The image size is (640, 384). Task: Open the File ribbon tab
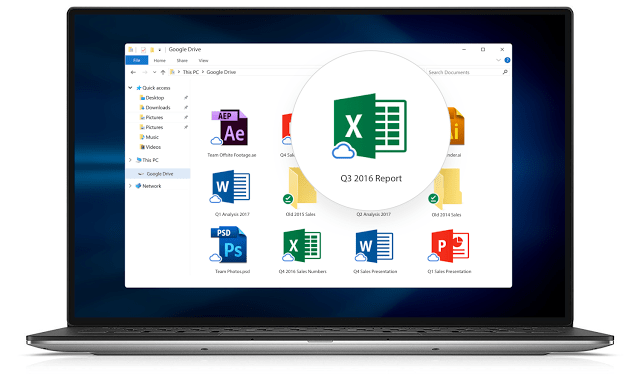tap(137, 60)
